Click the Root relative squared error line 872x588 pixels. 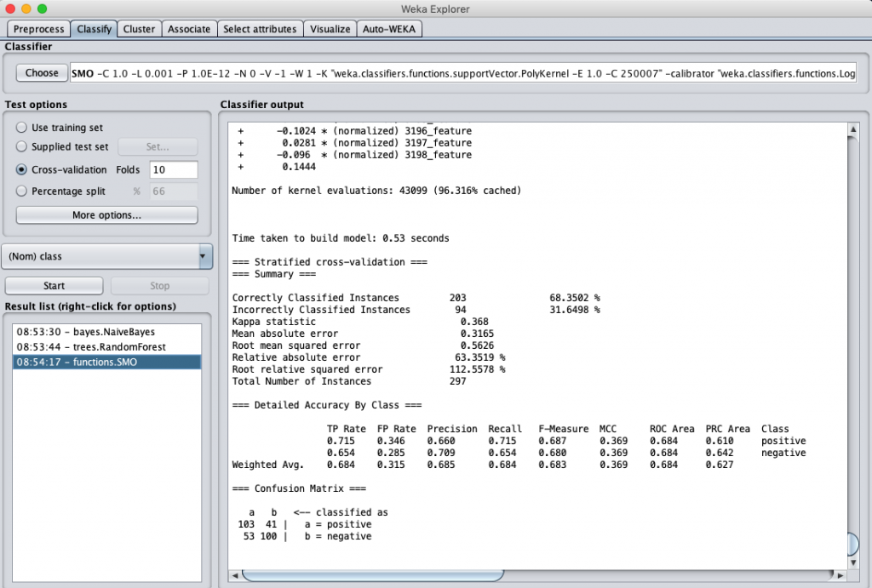pos(369,369)
